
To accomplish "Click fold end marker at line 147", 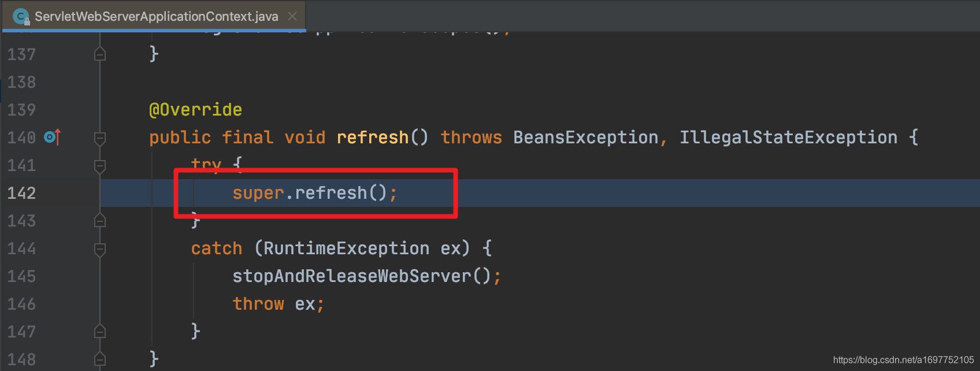I will pos(100,332).
